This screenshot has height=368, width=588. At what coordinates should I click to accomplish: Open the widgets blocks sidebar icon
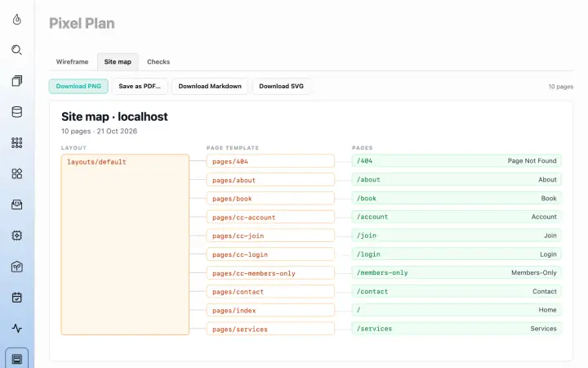pos(17,173)
